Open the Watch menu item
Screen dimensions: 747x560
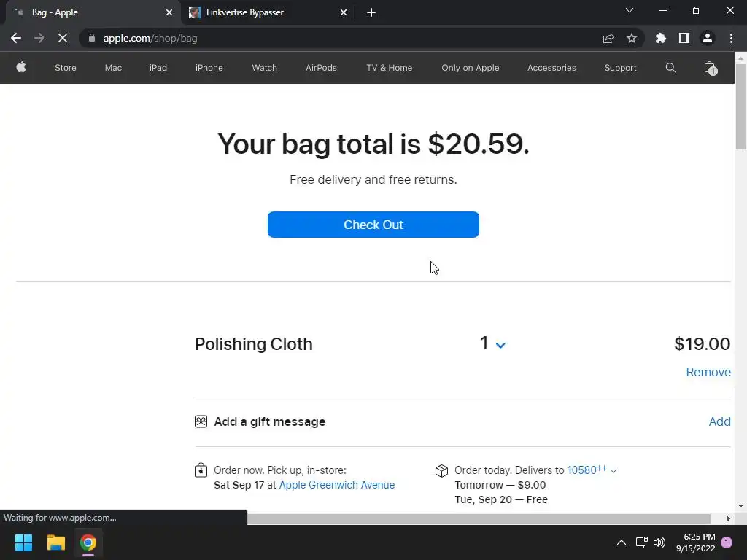(264, 68)
